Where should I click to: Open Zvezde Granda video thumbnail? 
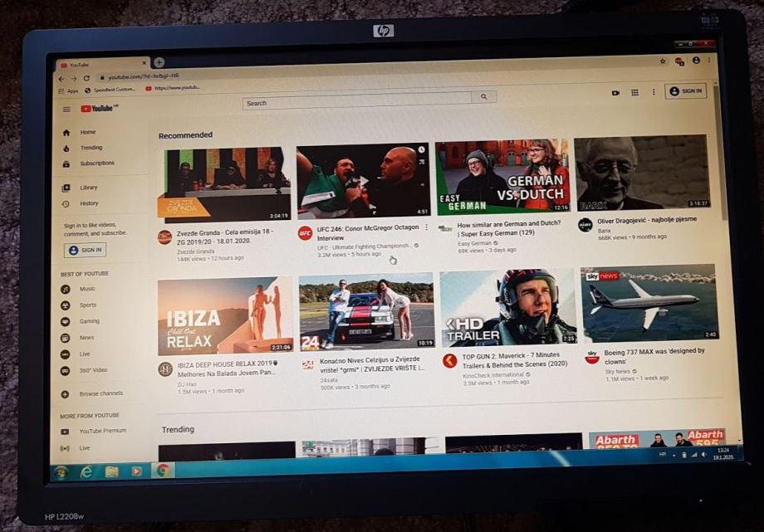click(224, 184)
